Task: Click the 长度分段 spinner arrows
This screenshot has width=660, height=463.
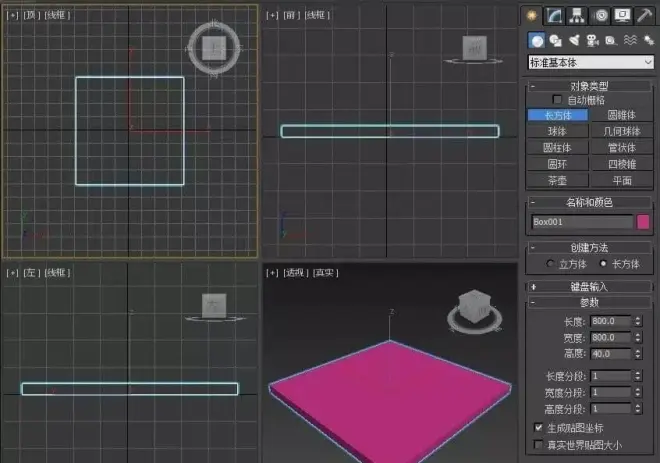Action: click(x=638, y=376)
